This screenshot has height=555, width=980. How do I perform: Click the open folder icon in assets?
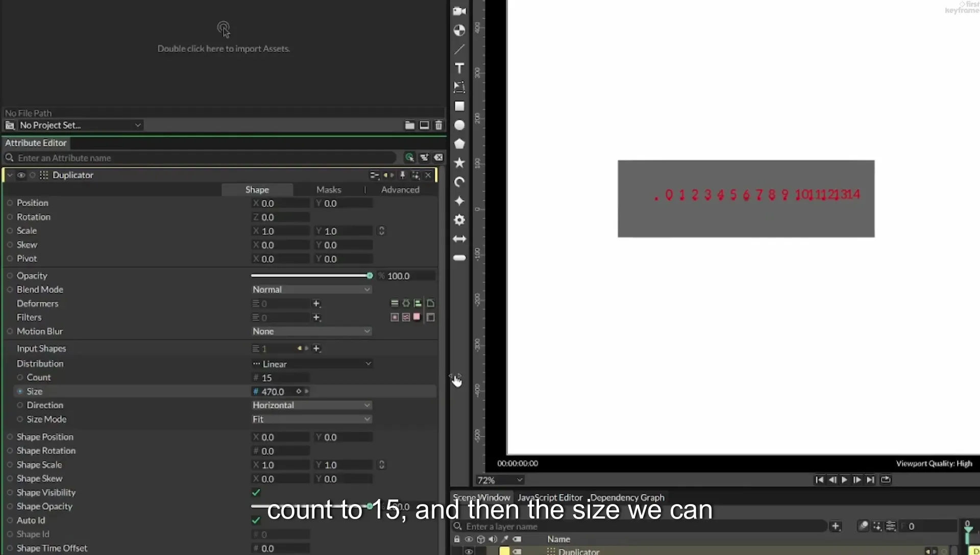pos(409,125)
